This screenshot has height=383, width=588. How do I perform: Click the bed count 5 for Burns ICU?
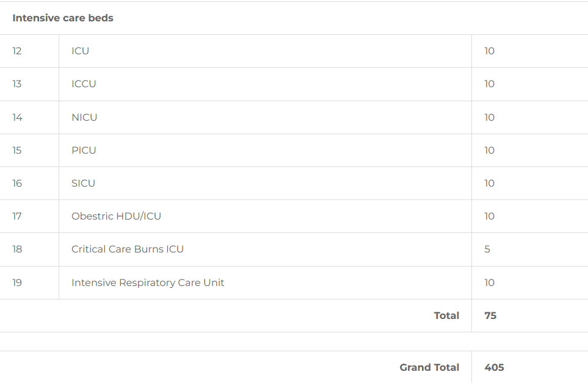(487, 249)
